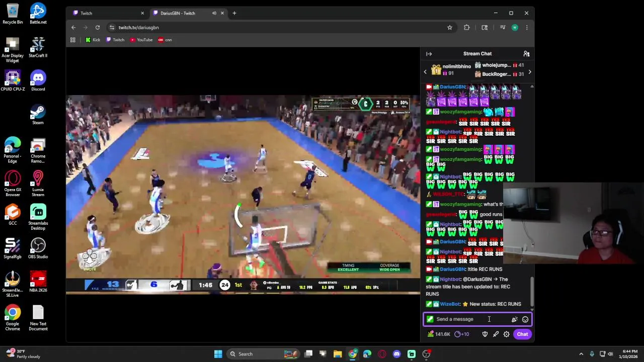Open Chrome three-dot menu
The image size is (644, 362).
527,28
